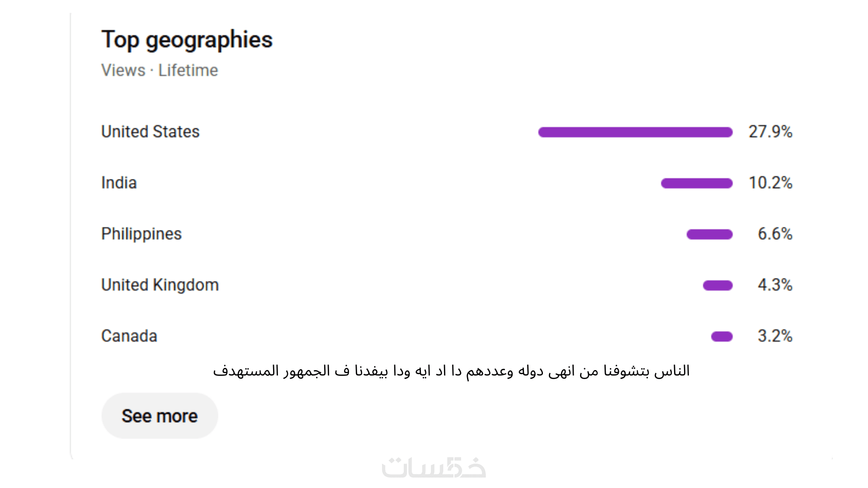
Task: Click the 4.3% value
Action: [x=774, y=285]
